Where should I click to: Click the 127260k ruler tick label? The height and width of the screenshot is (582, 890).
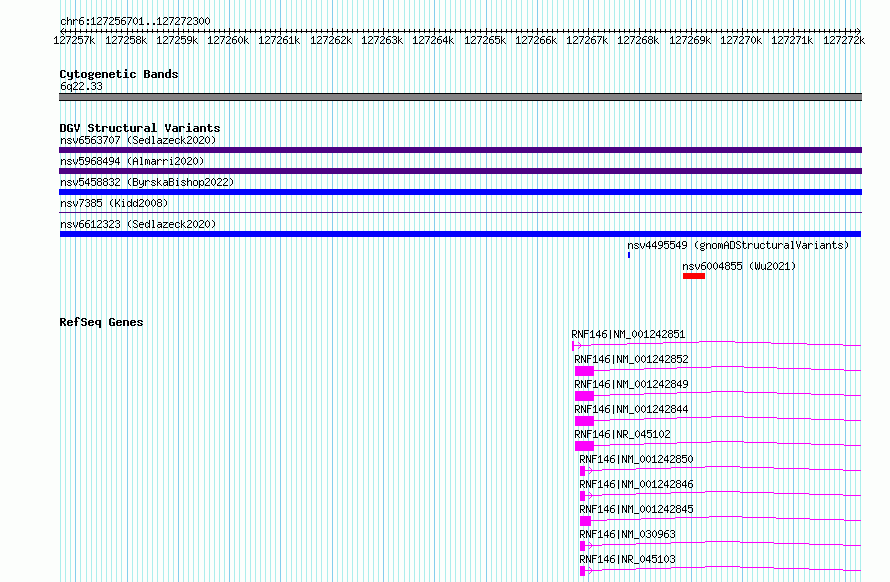tap(228, 40)
